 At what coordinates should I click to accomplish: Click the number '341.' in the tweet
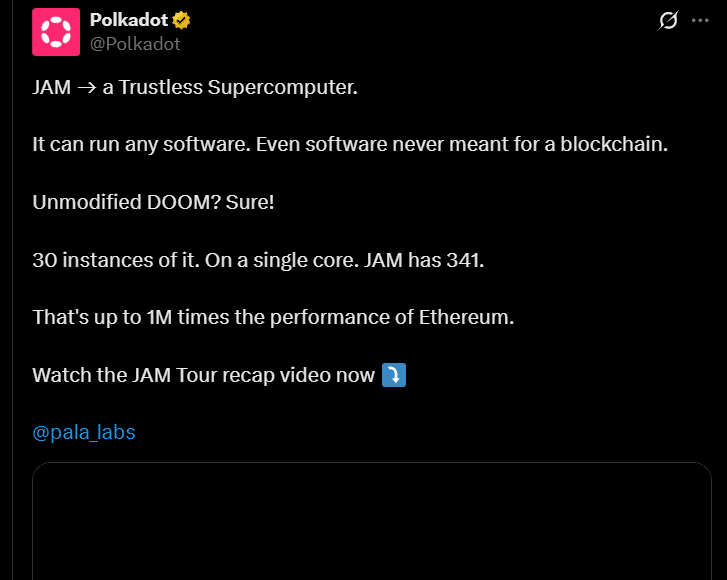(x=465, y=260)
